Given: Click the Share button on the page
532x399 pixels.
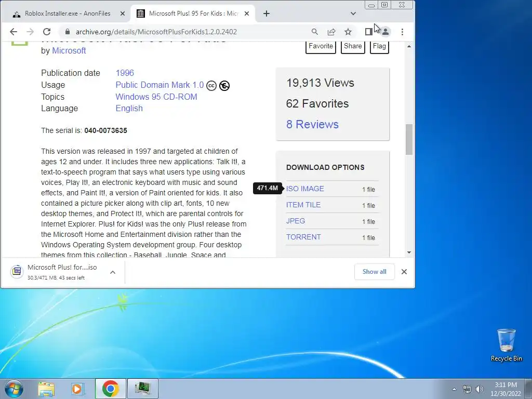Looking at the screenshot, I should click(353, 46).
